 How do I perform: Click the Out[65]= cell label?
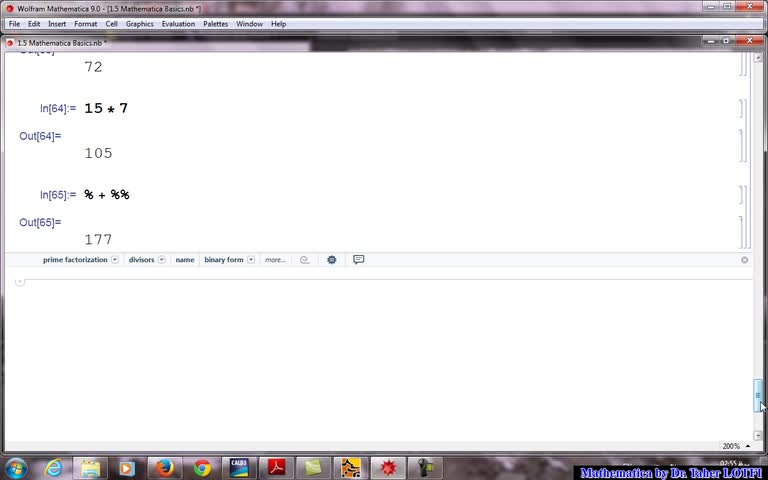click(40, 222)
